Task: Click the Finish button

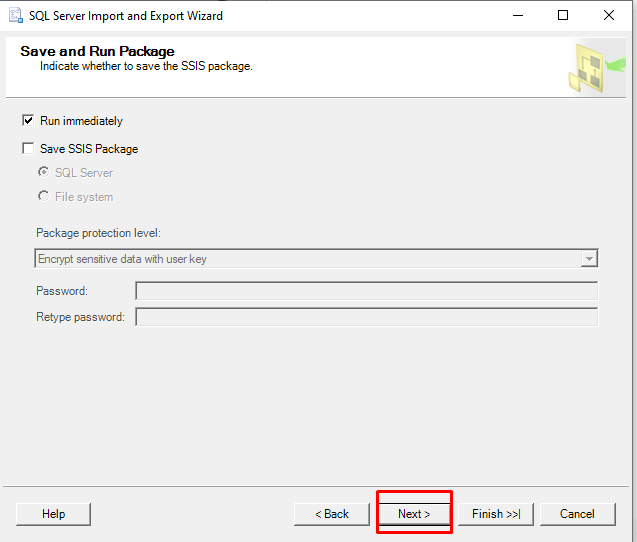Action: tap(496, 514)
